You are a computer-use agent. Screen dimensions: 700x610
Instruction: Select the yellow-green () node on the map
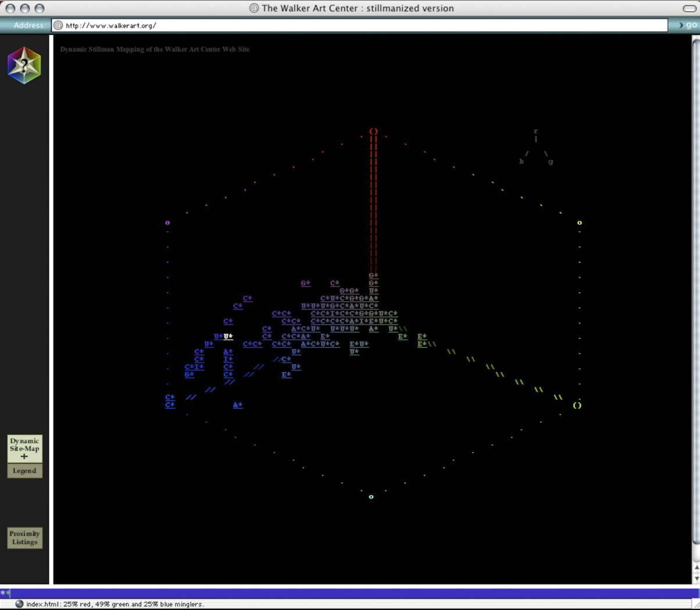point(577,405)
